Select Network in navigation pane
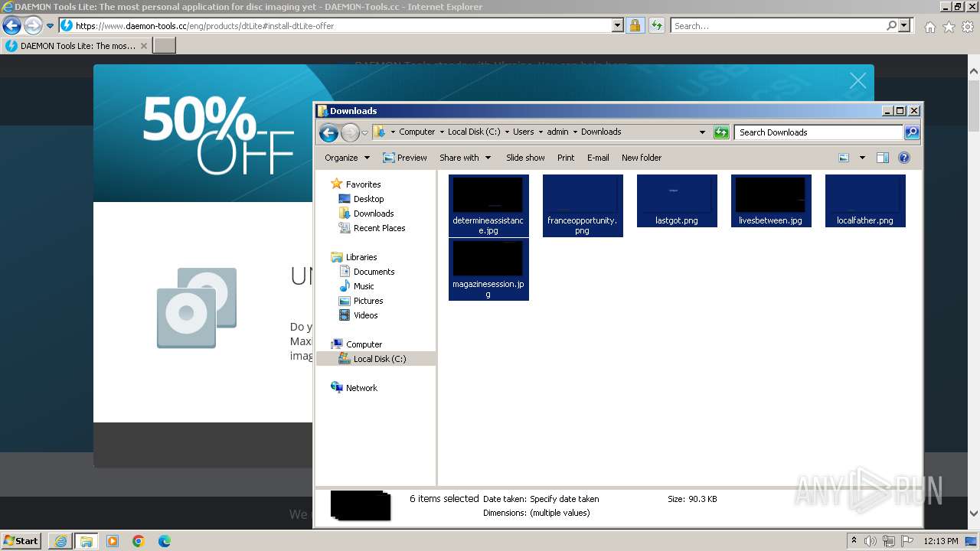 coord(361,388)
